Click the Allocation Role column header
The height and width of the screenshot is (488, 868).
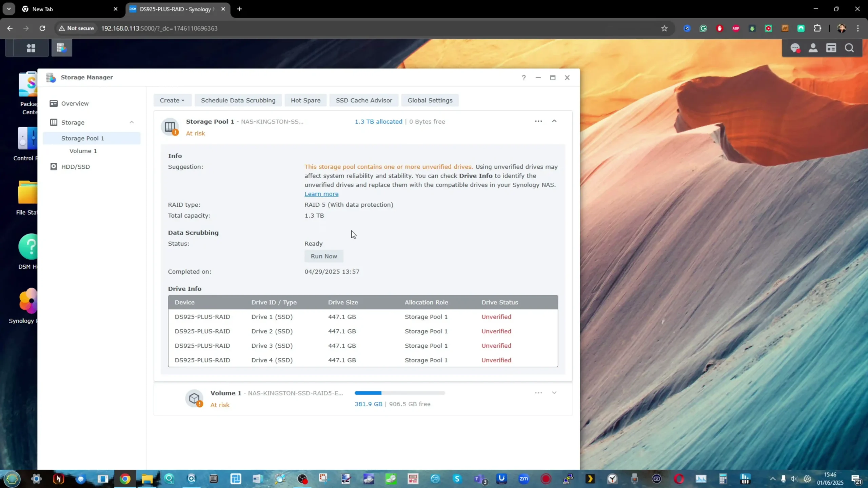coord(426,302)
